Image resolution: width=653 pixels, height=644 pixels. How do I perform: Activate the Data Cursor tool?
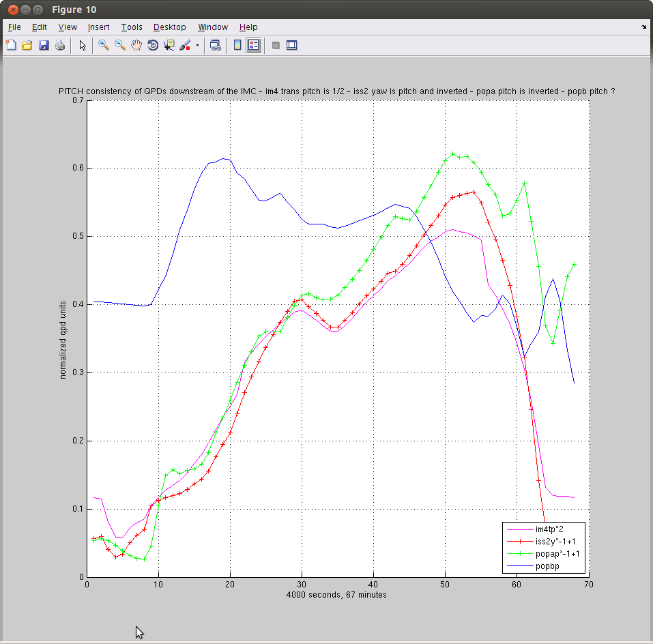click(169, 45)
